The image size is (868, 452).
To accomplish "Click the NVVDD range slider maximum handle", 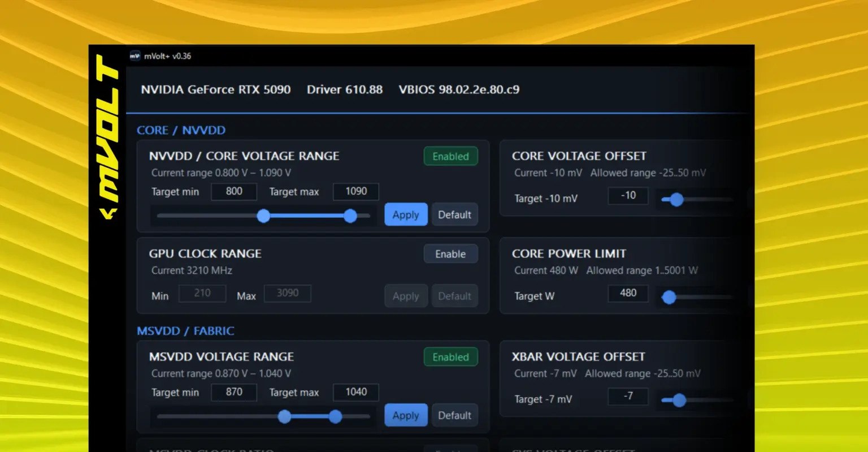I will (x=350, y=216).
